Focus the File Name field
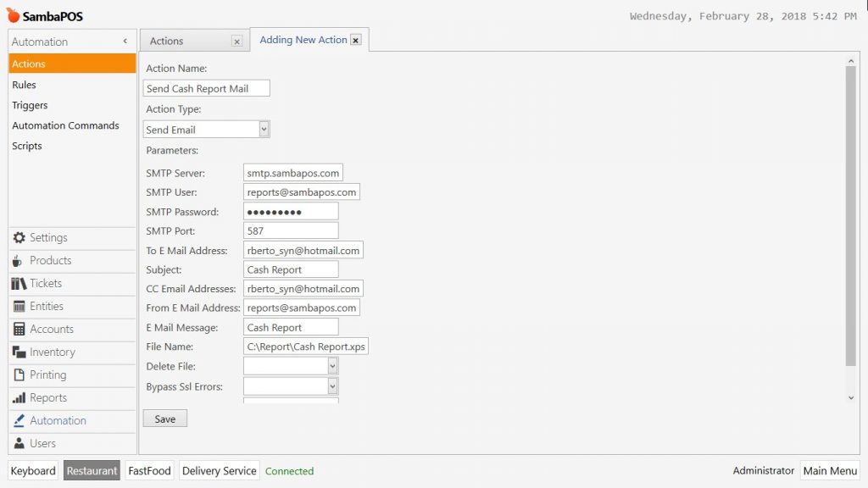The width and height of the screenshot is (868, 488). pyautogui.click(x=305, y=347)
